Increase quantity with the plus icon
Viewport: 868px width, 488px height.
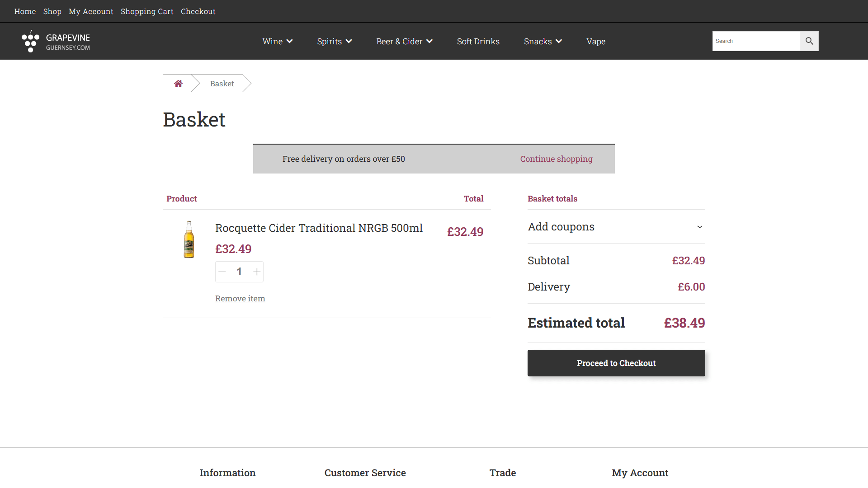(x=257, y=272)
